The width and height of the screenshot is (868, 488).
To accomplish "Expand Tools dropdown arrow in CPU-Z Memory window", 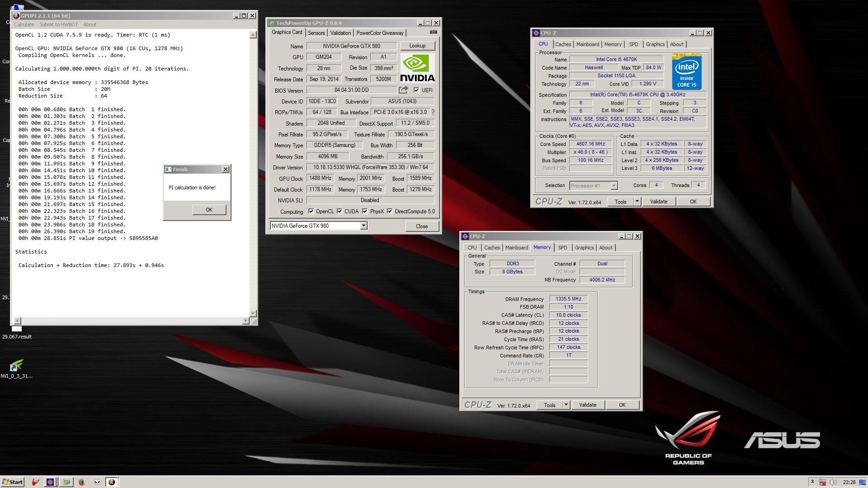I will tap(566, 405).
